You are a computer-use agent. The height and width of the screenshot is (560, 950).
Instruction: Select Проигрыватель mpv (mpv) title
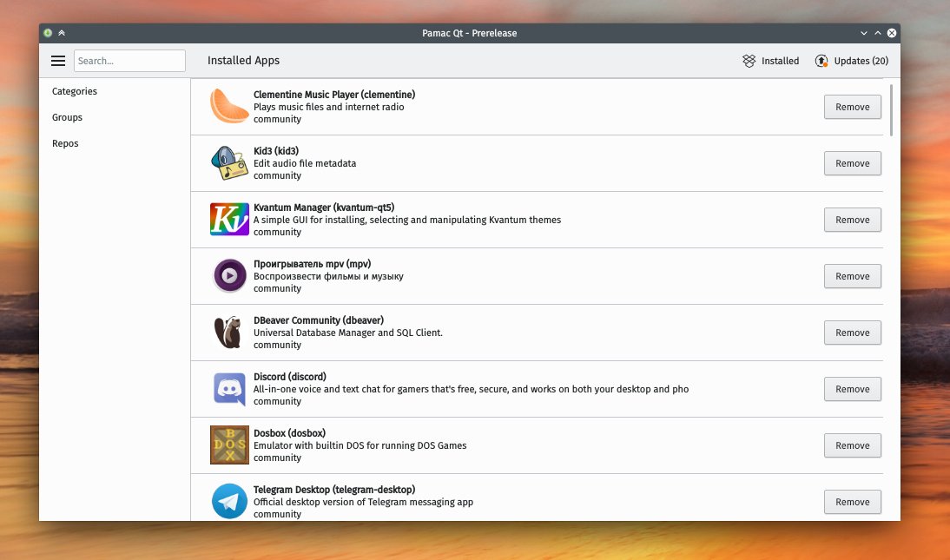coord(312,264)
